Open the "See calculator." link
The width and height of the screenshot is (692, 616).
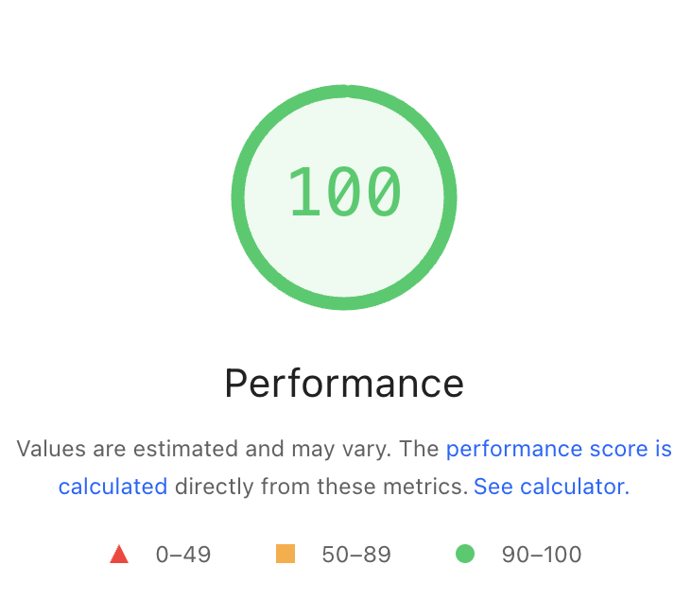coord(551,487)
